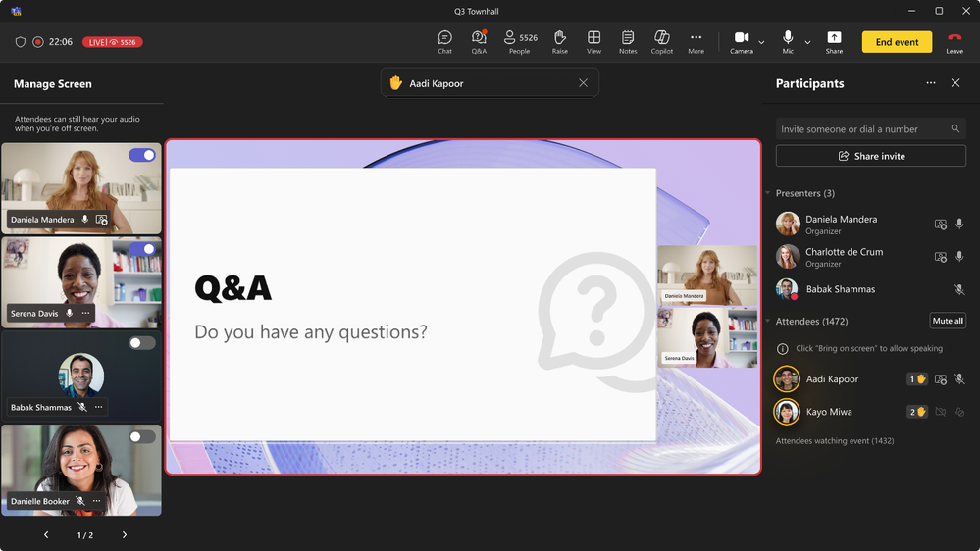Close the Participants panel
The height and width of the screenshot is (551, 980).
click(955, 83)
